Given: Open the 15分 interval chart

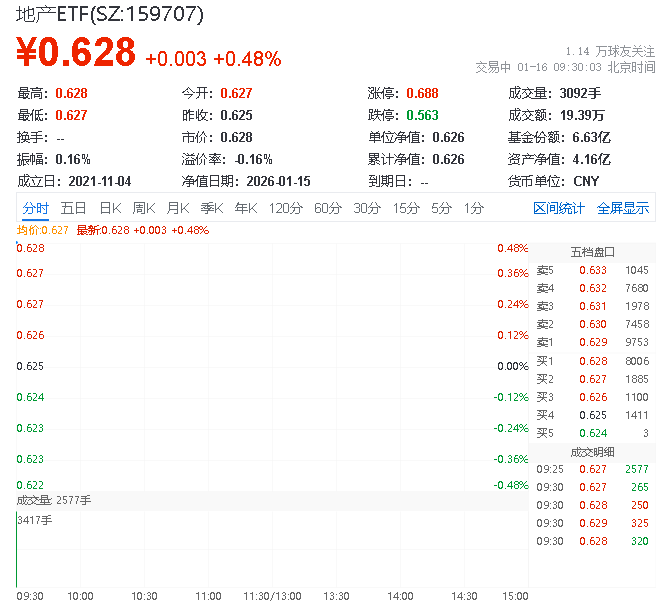Looking at the screenshot, I should coord(406,208).
